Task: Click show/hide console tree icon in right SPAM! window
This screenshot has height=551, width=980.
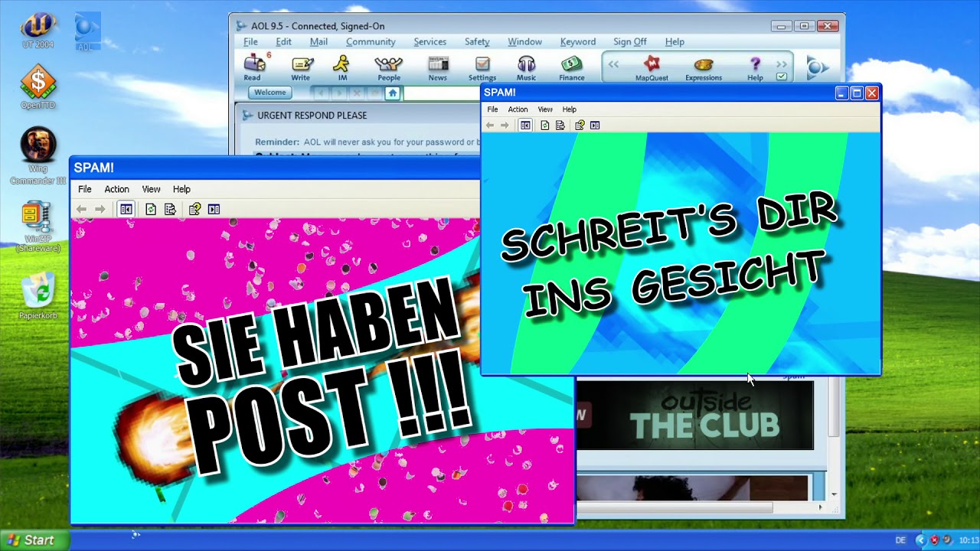Action: coord(525,126)
